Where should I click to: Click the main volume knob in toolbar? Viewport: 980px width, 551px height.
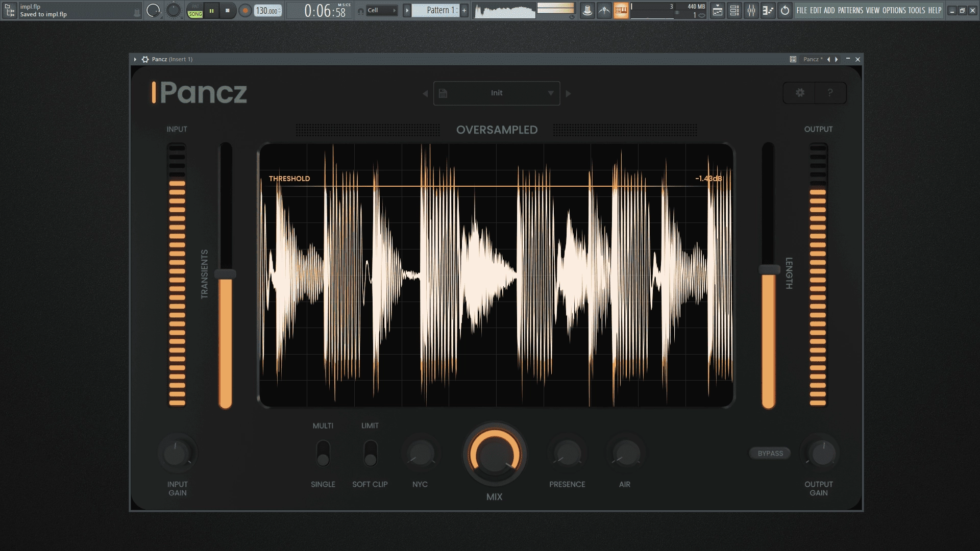(x=153, y=10)
